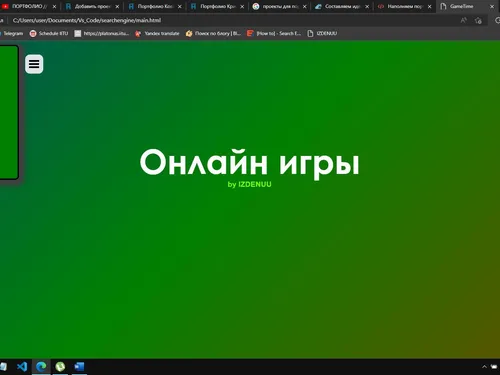Image resolution: width=500 pixels, height=375 pixels.
Task: Open the Поиск по блогу bookmark
Action: pyautogui.click(x=213, y=33)
